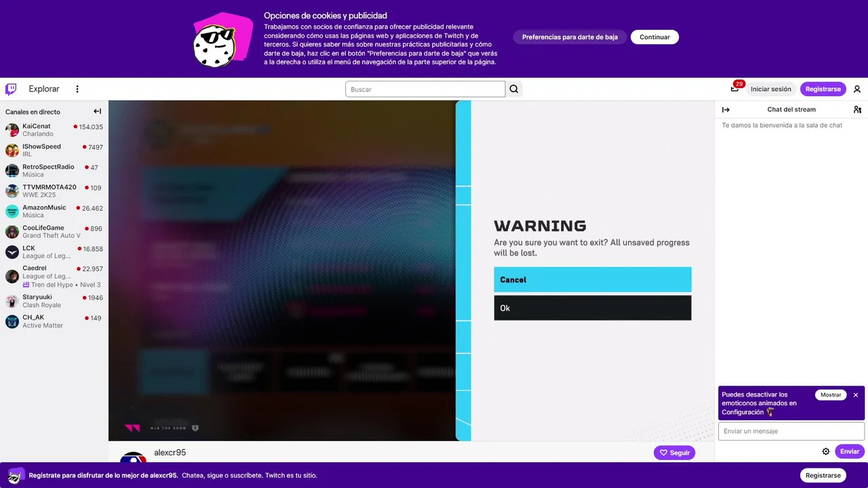This screenshot has height=488, width=868.
Task: Open the Caedrel channel name
Action: click(x=35, y=268)
